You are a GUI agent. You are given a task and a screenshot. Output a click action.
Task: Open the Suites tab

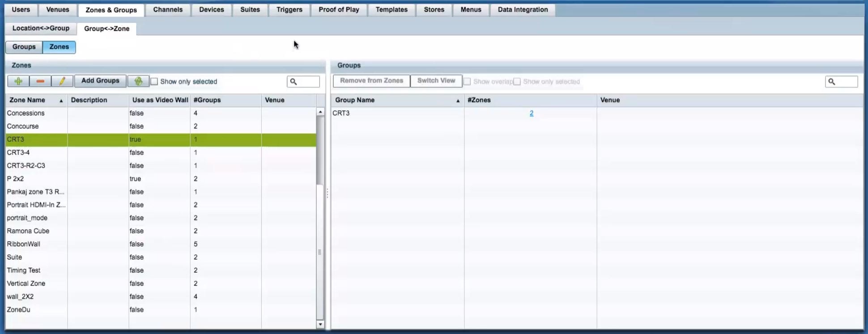click(250, 9)
